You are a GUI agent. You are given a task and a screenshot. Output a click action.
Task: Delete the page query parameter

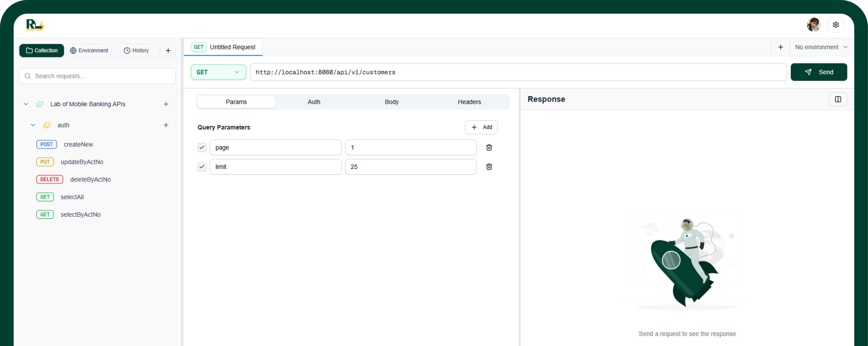coord(489,147)
